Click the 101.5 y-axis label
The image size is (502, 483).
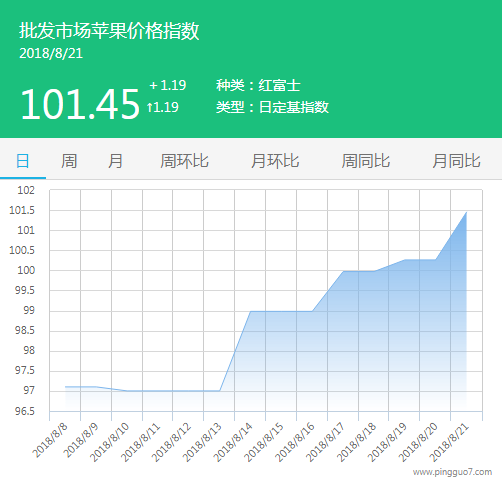point(22,210)
